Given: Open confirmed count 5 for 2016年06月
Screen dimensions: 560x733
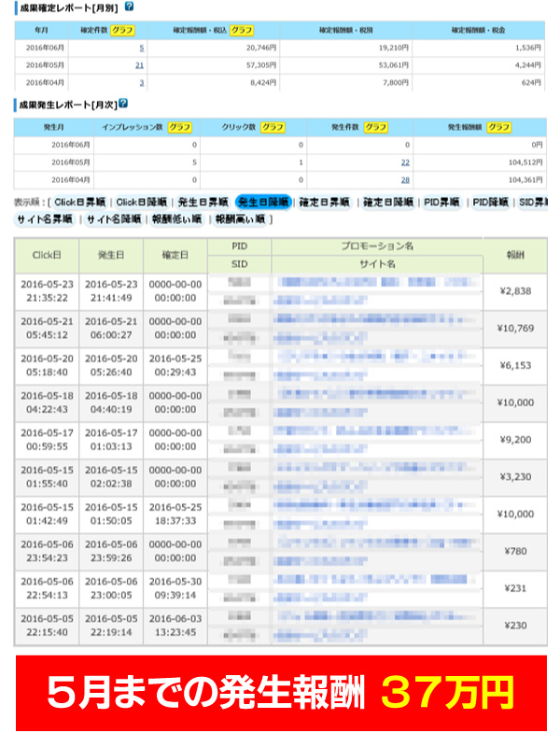Looking at the screenshot, I should [141, 48].
